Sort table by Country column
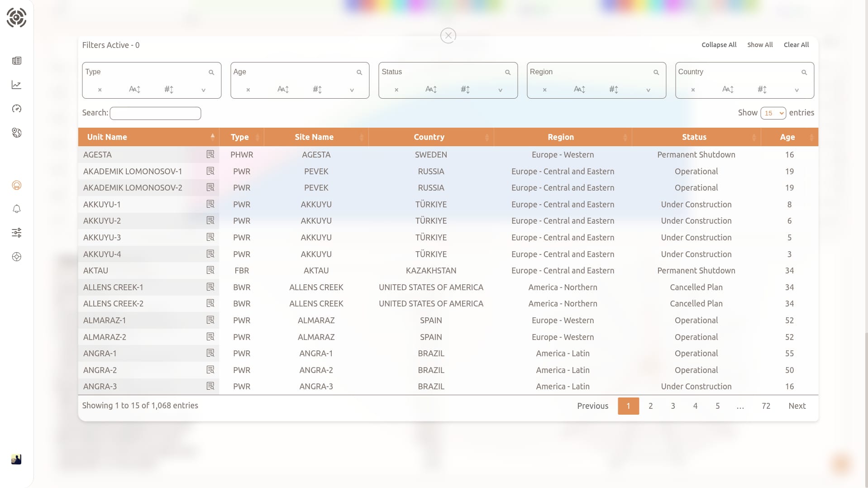 pos(431,137)
